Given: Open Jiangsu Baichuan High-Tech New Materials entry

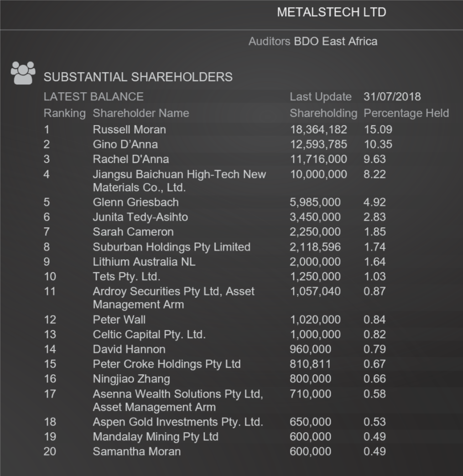Looking at the screenshot, I should point(179,181).
